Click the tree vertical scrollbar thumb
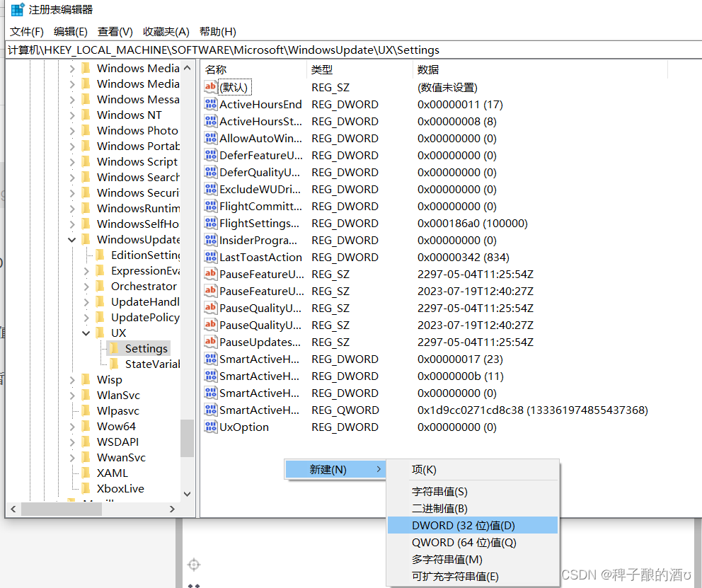702x588 pixels. point(187,438)
